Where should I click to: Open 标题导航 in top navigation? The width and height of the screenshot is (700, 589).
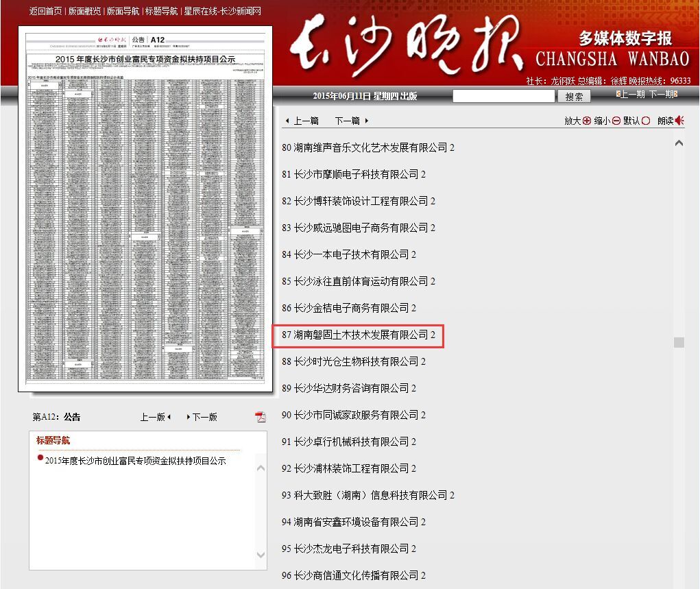click(161, 11)
